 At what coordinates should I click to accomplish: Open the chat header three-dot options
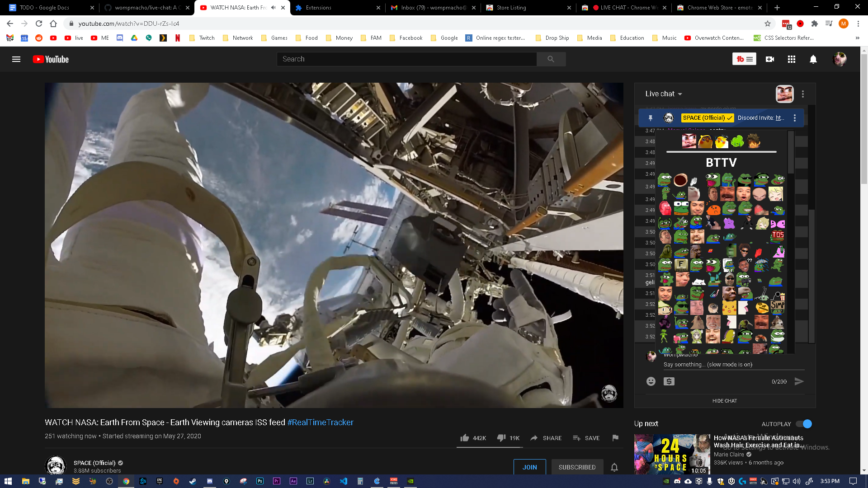click(803, 94)
